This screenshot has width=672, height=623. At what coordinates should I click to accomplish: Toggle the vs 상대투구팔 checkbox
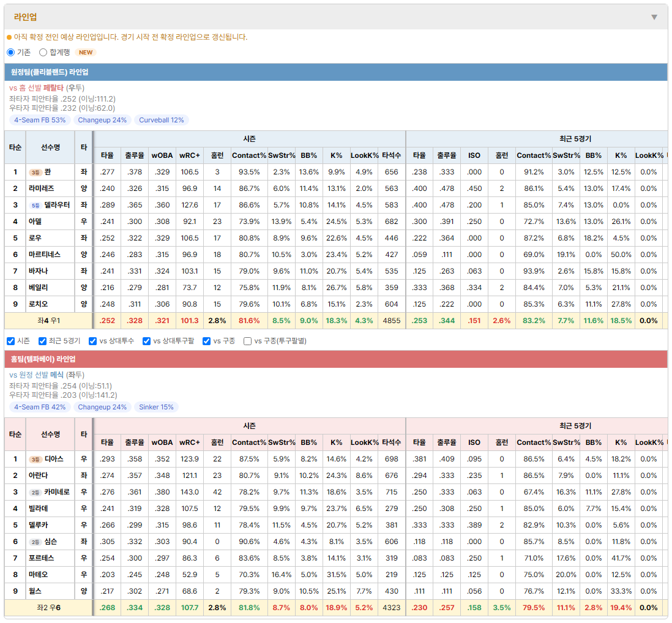(146, 341)
